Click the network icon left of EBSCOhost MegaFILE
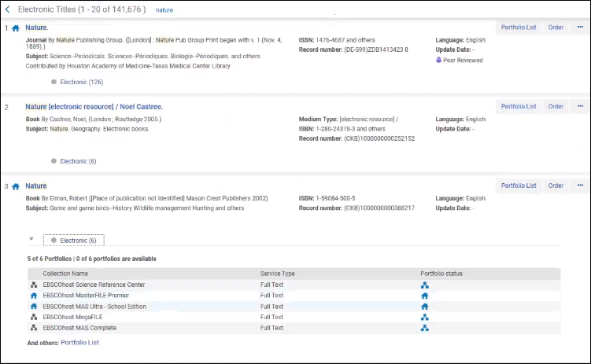This screenshot has height=364, width=591. click(x=34, y=317)
